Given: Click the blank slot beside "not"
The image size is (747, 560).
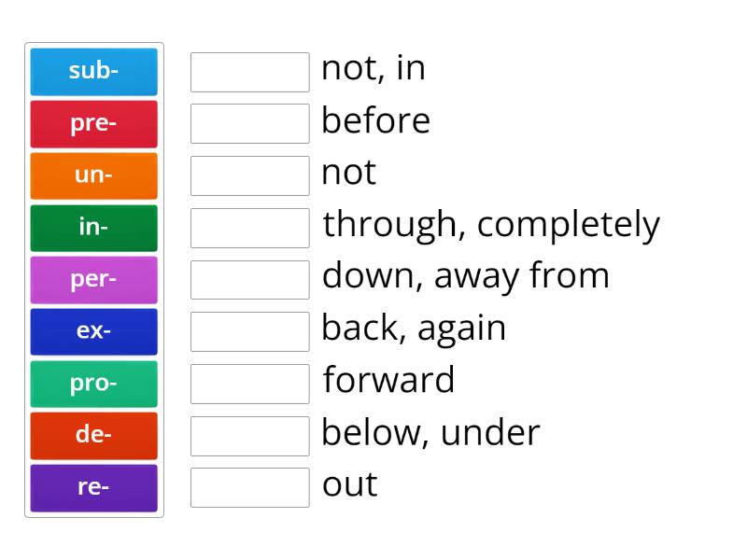Looking at the screenshot, I should 249,175.
